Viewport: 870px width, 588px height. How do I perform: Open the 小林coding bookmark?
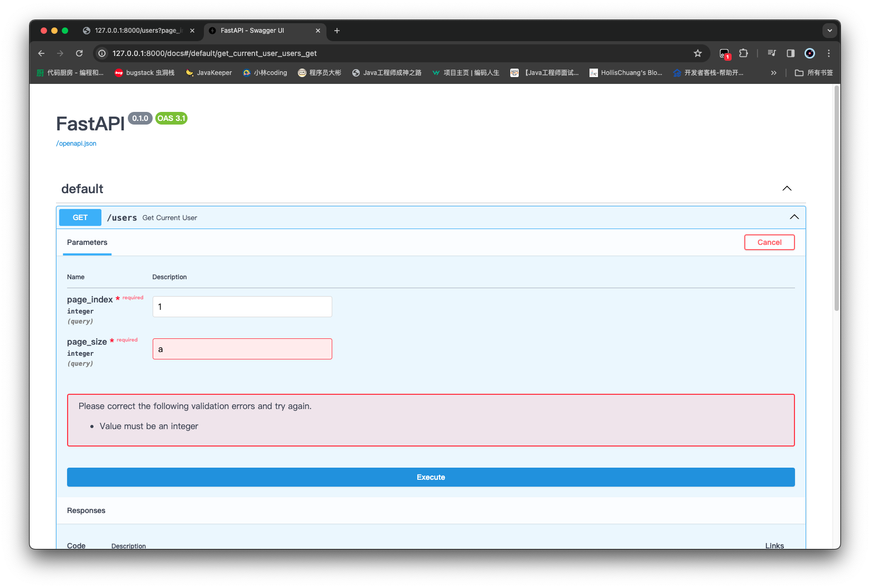pyautogui.click(x=265, y=73)
